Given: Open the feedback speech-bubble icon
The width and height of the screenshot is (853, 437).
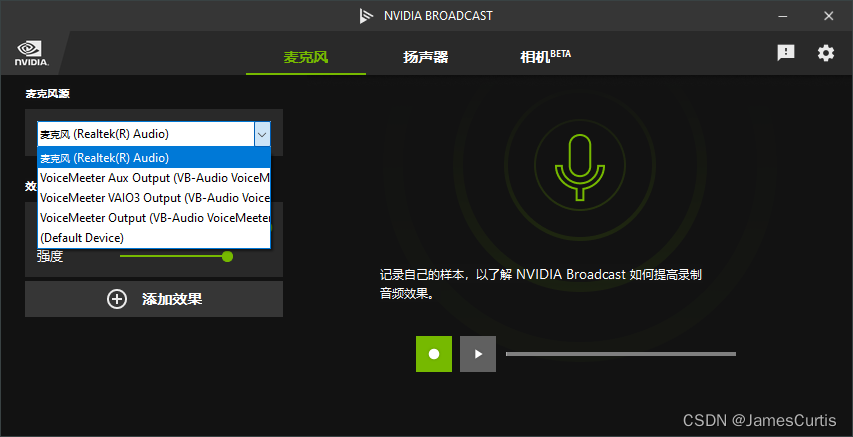Looking at the screenshot, I should click(x=786, y=53).
